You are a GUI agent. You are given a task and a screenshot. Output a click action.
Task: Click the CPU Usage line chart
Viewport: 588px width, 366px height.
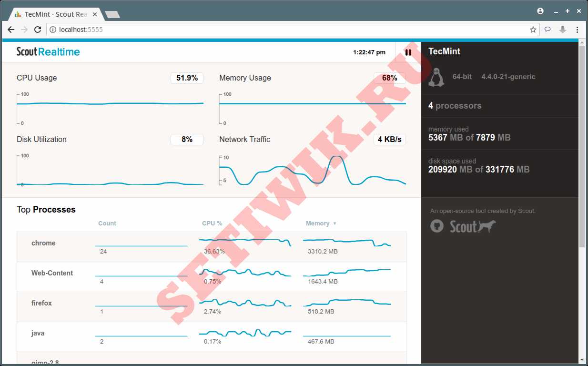(x=110, y=109)
